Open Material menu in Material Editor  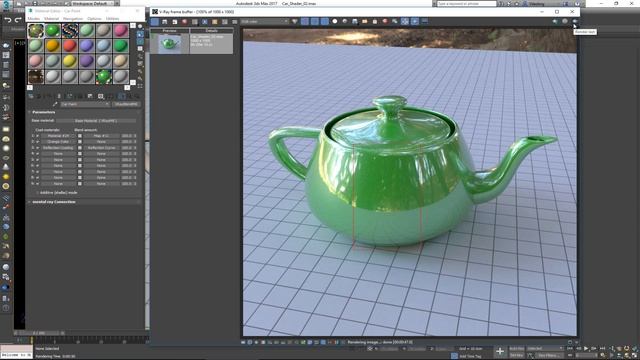coord(51,18)
